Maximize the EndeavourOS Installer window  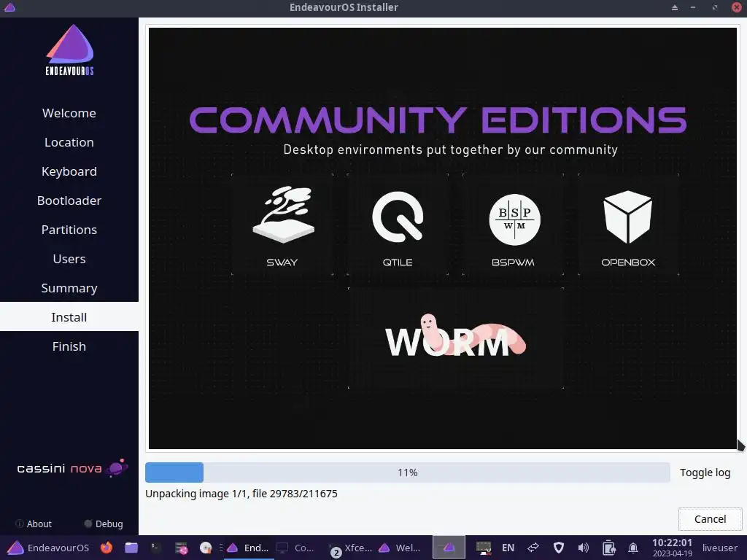pyautogui.click(x=715, y=7)
